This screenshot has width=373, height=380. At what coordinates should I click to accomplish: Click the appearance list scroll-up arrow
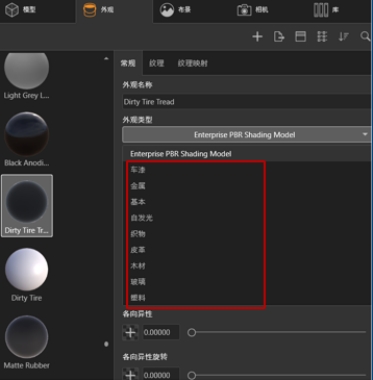pyautogui.click(x=106, y=59)
